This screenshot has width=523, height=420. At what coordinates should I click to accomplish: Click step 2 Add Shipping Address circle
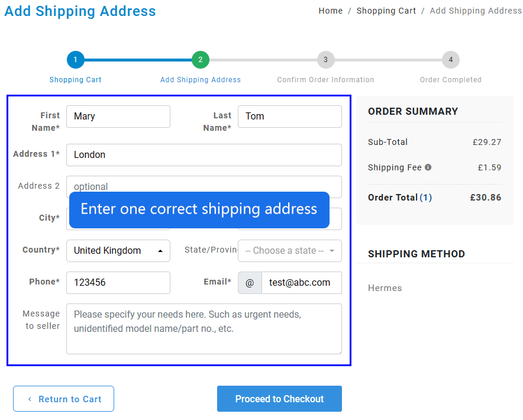coord(201,60)
